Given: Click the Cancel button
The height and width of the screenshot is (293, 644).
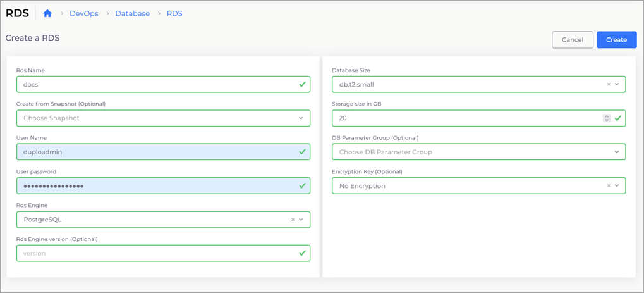Looking at the screenshot, I should [x=573, y=40].
